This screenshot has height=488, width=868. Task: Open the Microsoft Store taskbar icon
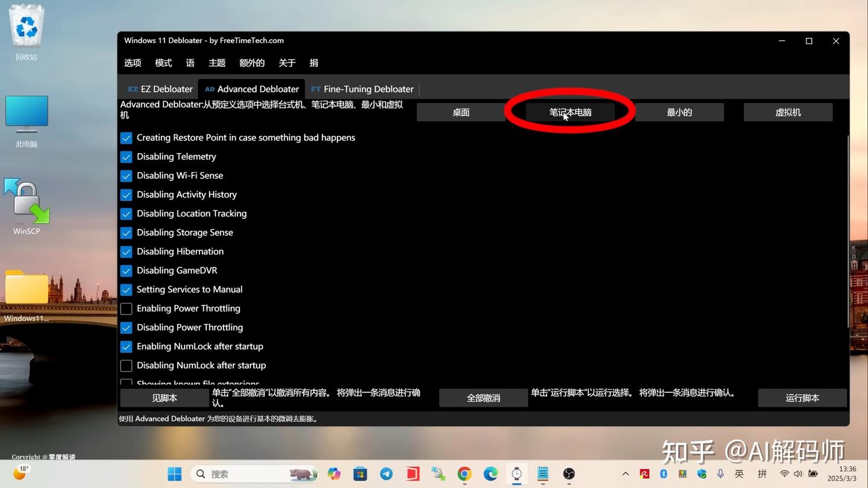(x=360, y=474)
